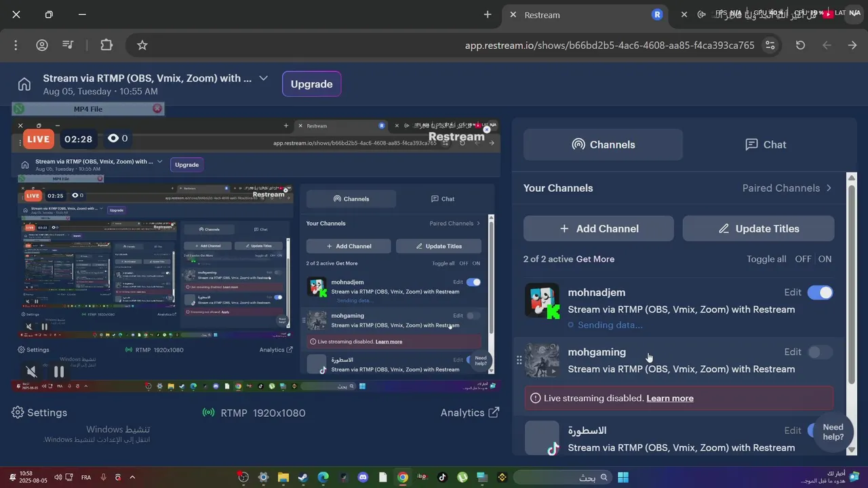
Task: Toggle all channels ON
Action: 825,259
